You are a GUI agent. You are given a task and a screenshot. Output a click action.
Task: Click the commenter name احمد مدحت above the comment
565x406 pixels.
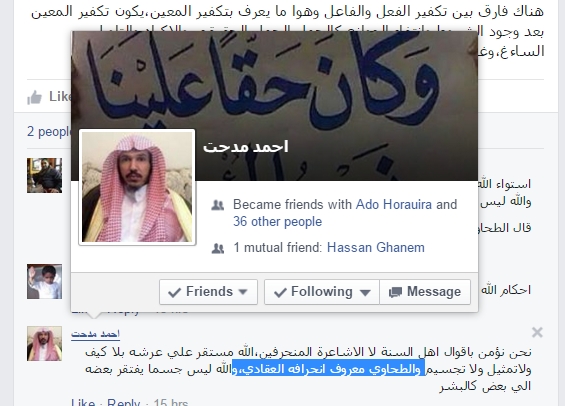pyautogui.click(x=95, y=334)
